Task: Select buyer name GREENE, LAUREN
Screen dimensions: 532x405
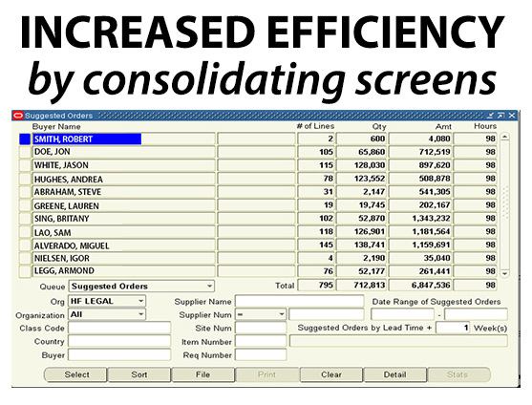Action: [123, 205]
